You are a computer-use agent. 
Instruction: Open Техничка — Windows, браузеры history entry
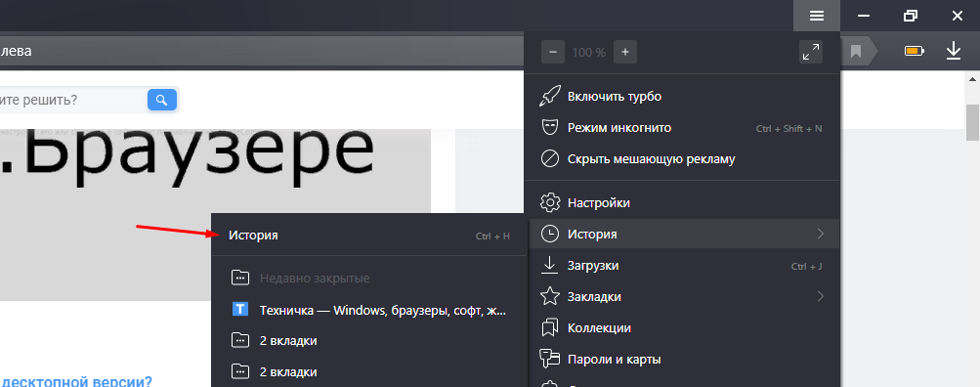point(369,310)
